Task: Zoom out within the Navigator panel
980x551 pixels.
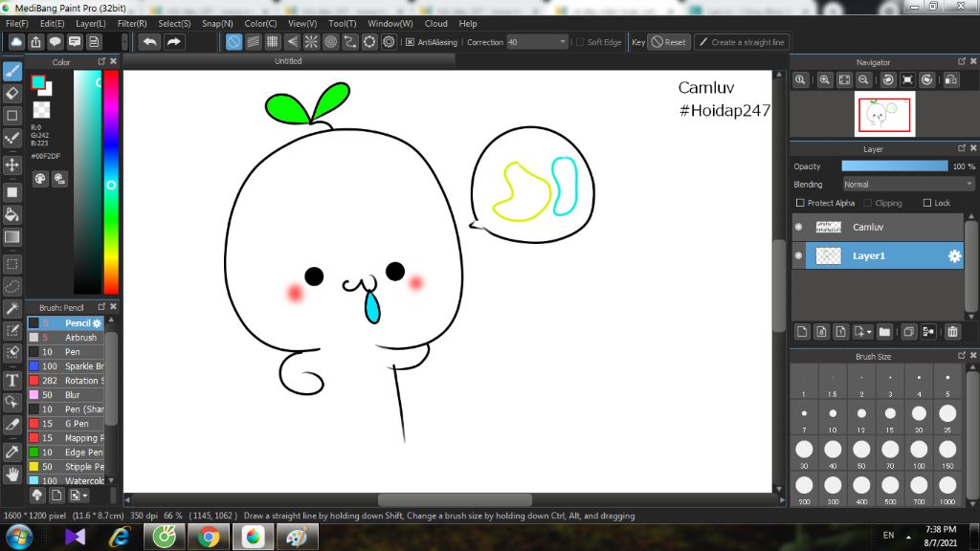Action: pos(863,80)
